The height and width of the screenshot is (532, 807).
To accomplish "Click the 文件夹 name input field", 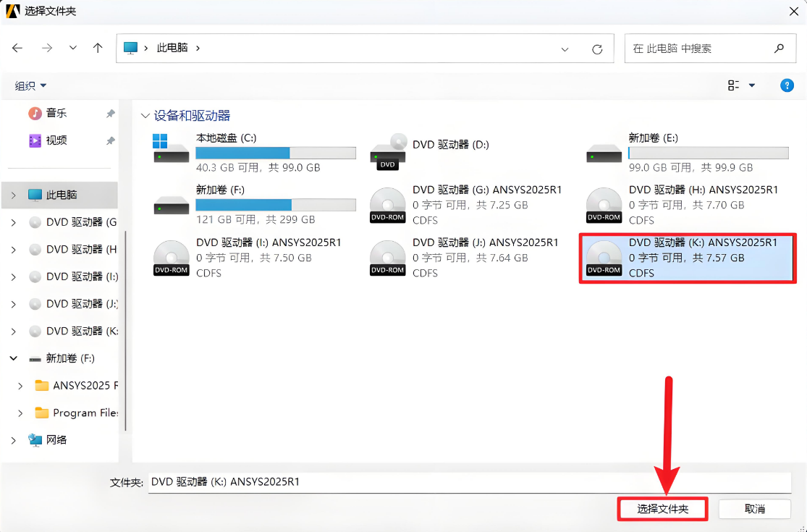I will (x=470, y=482).
